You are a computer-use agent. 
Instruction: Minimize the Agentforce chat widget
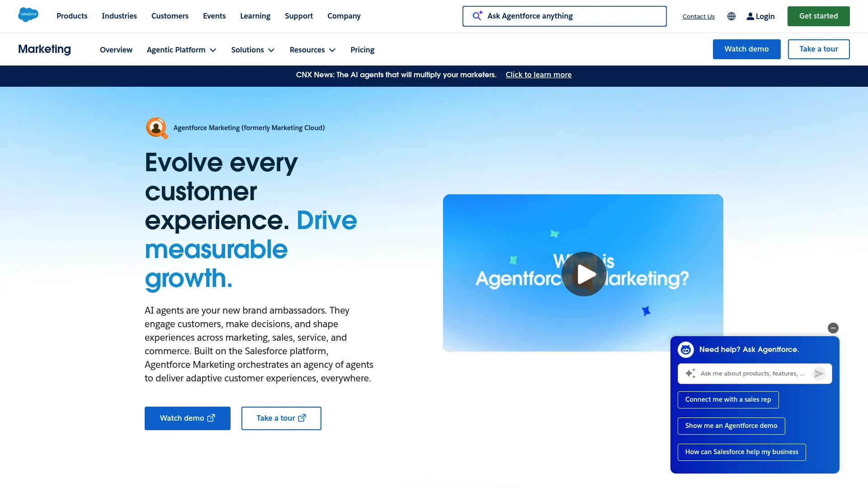tap(833, 328)
